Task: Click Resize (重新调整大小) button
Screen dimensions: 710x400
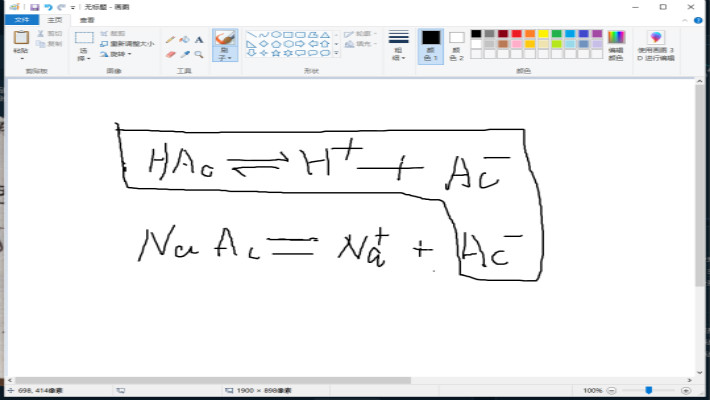Action: click(x=126, y=44)
